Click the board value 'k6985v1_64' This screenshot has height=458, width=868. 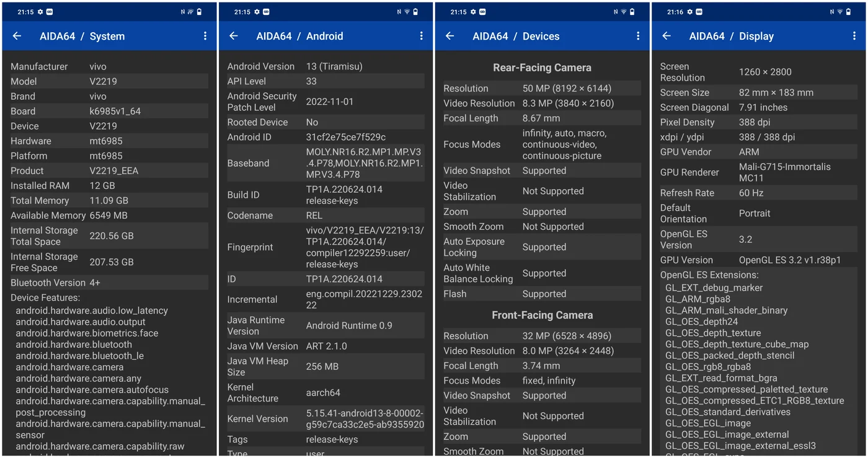pyautogui.click(x=115, y=111)
